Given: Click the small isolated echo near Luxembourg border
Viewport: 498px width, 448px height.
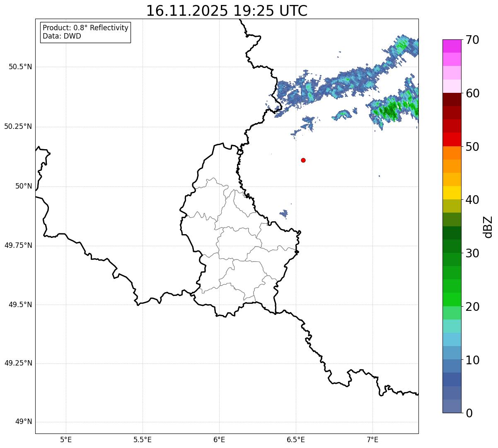Looking at the screenshot, I should tap(284, 214).
